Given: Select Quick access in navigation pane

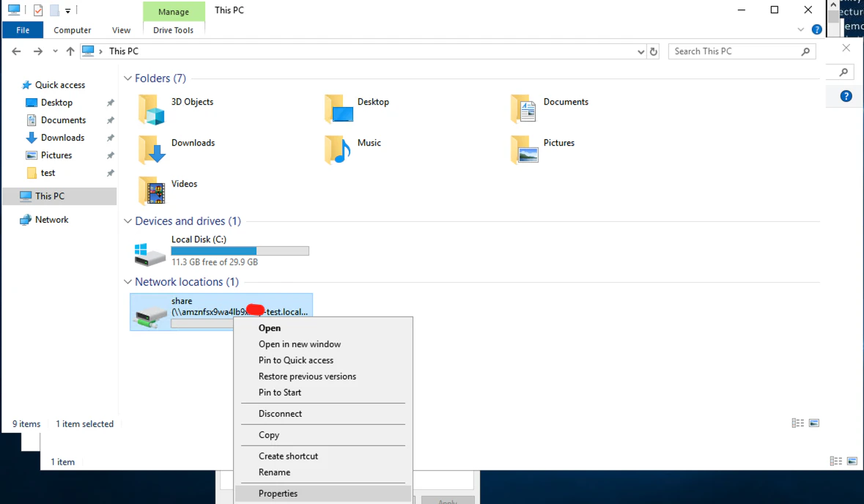Looking at the screenshot, I should coord(60,85).
